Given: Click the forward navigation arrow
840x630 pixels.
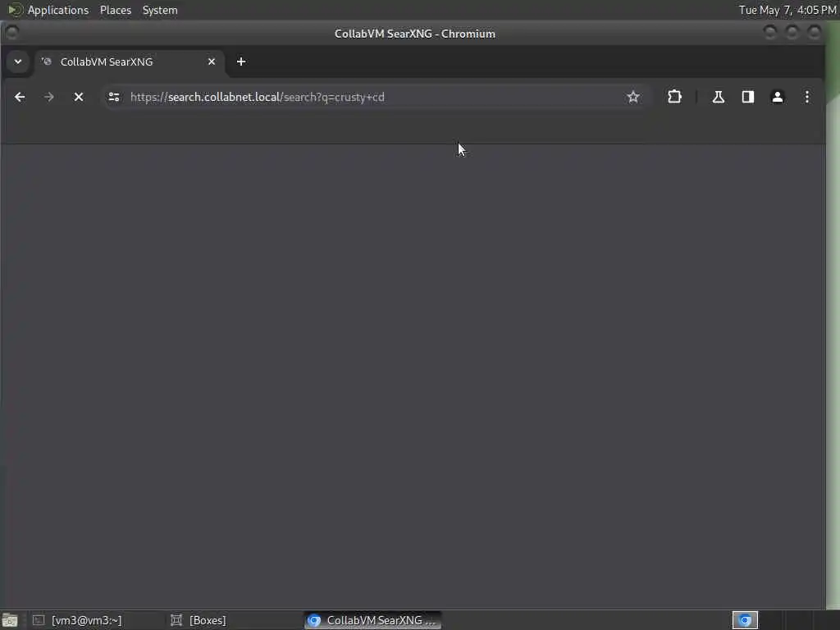Looking at the screenshot, I should pyautogui.click(x=48, y=97).
